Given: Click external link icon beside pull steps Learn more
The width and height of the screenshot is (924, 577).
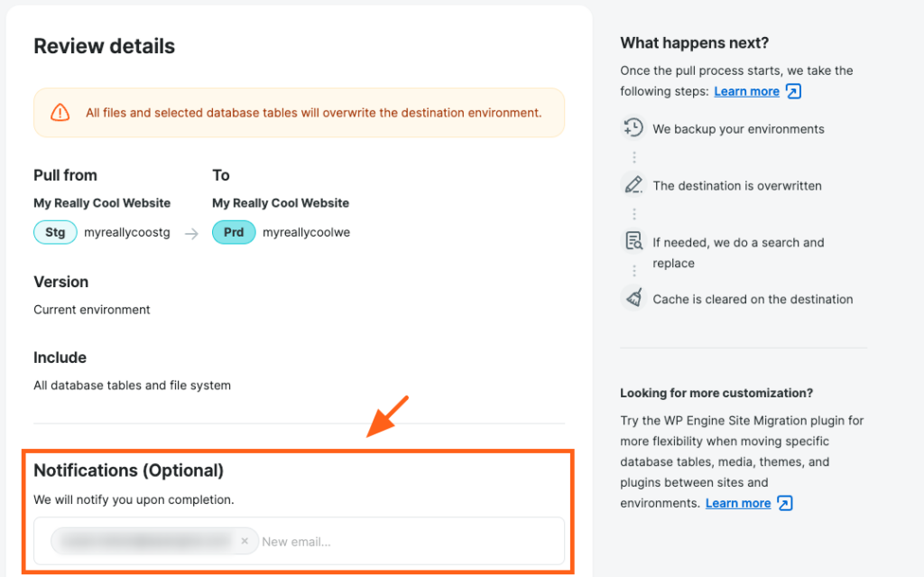Looking at the screenshot, I should (793, 91).
